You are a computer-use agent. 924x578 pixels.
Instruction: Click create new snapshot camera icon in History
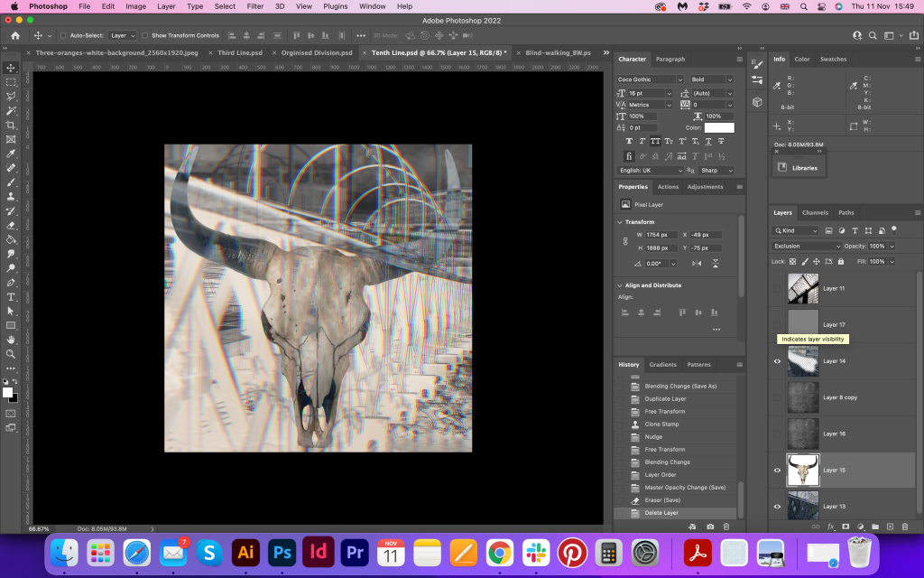click(710, 527)
